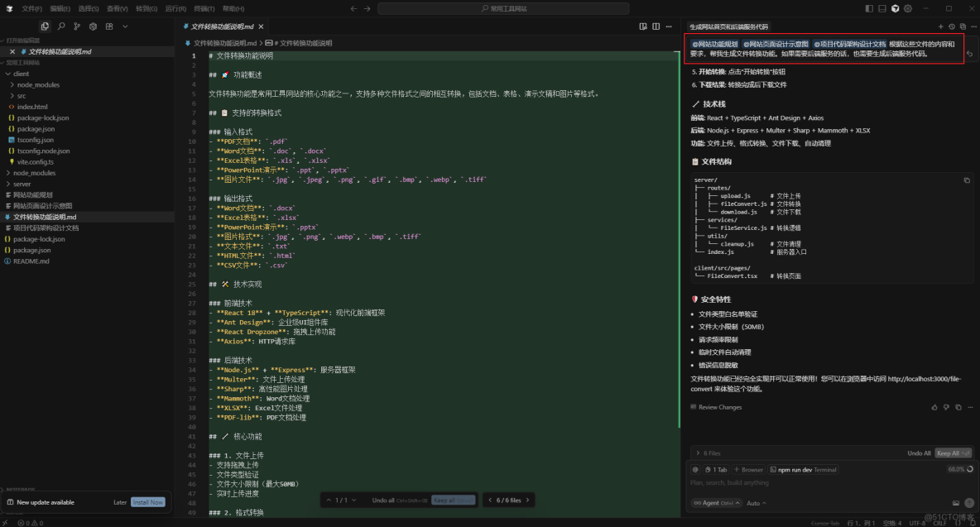980x527 pixels.
Task: Click the send arrow in the chat input
Action: coord(969,503)
